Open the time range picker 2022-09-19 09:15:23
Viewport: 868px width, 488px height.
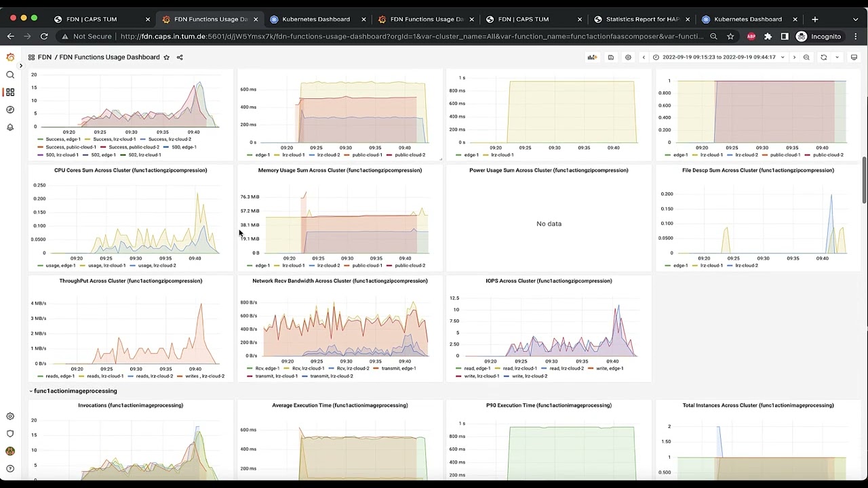pyautogui.click(x=719, y=58)
